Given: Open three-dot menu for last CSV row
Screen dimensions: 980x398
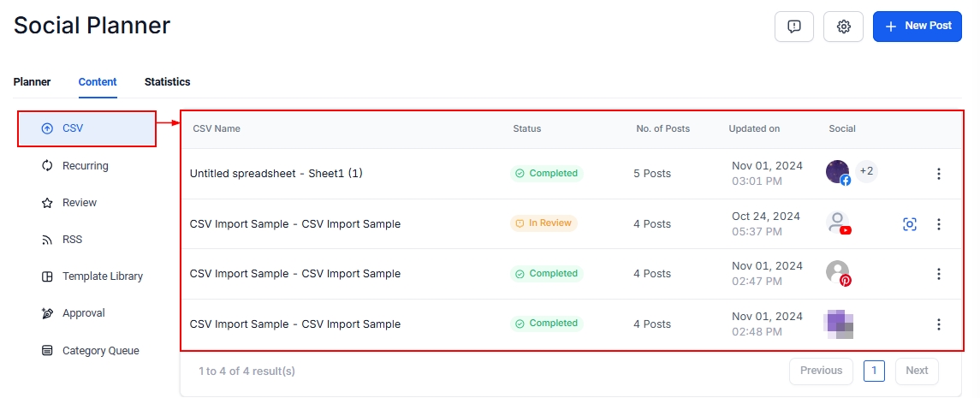Looking at the screenshot, I should click(x=938, y=324).
